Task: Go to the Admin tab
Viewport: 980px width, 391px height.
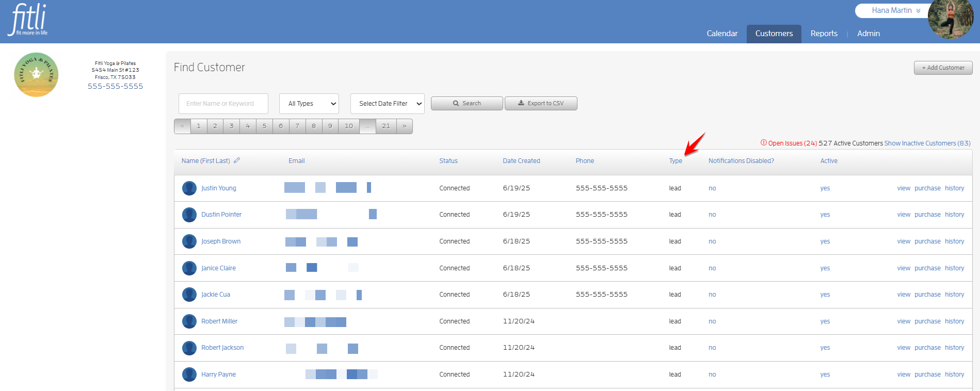Action: click(869, 34)
